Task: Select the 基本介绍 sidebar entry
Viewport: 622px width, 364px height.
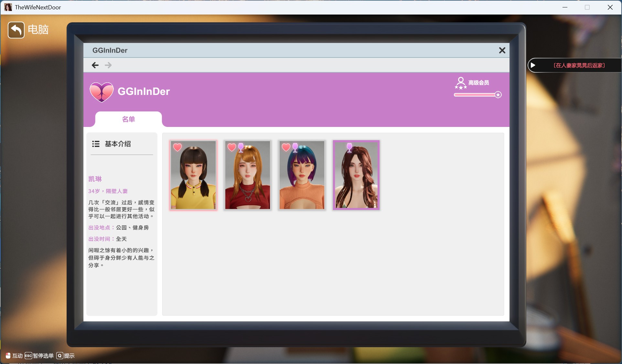Action: tap(118, 144)
